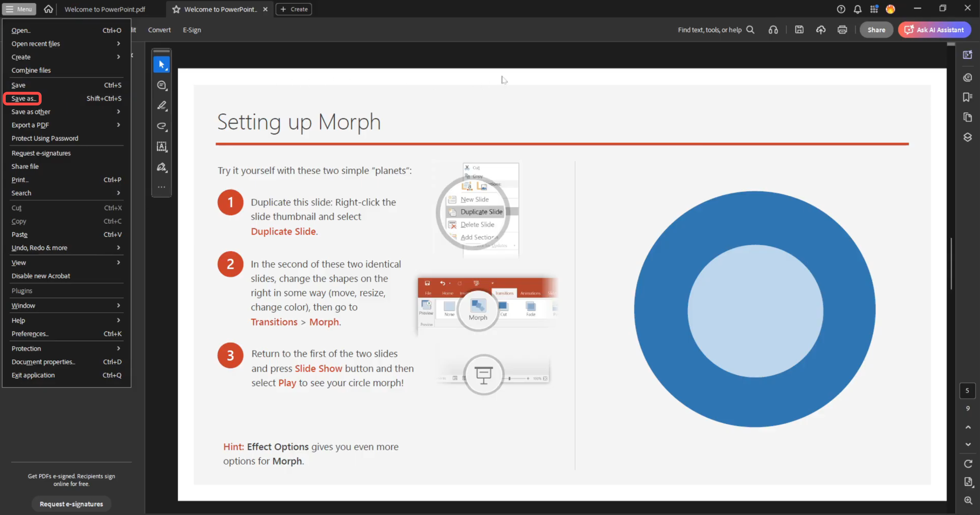Click the headphones read-aloud icon
980x515 pixels.
click(x=773, y=30)
